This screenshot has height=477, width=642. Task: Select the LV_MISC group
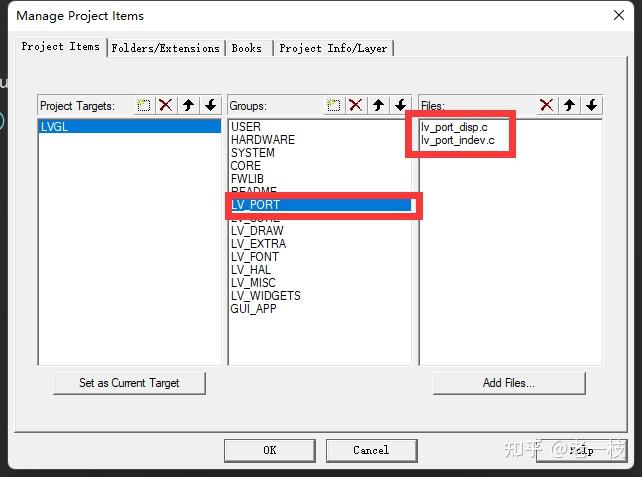pos(320,283)
